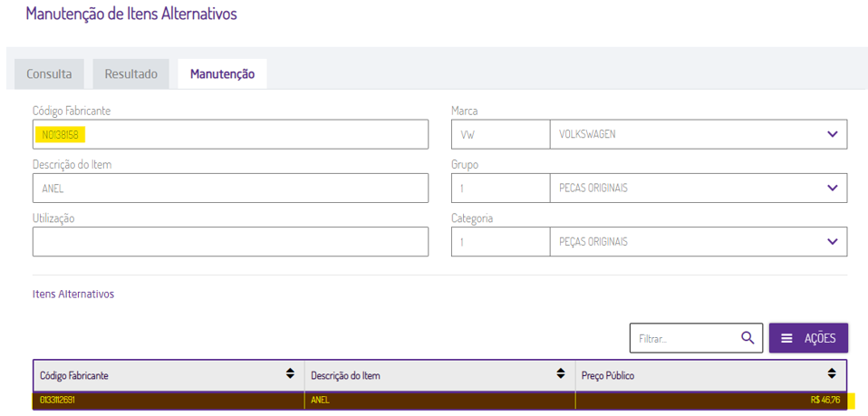Expand the Categoria dropdown PEÇAS ORIGINAIS
This screenshot has height=416, width=868.
click(698, 241)
